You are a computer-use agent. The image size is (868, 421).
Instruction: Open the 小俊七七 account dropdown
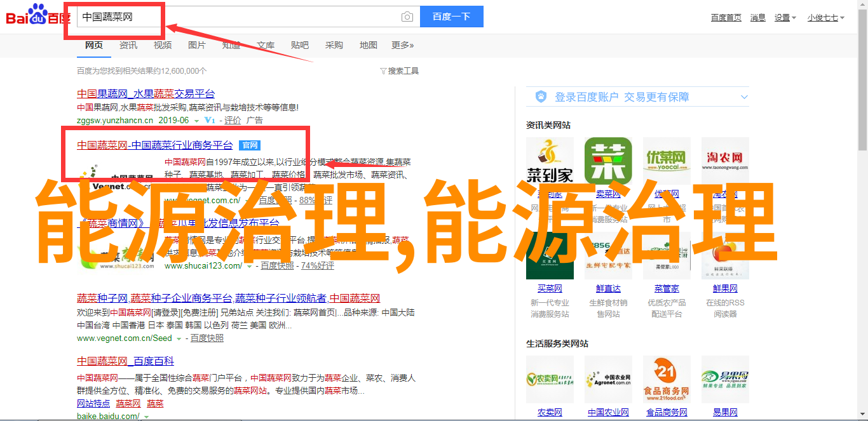826,18
